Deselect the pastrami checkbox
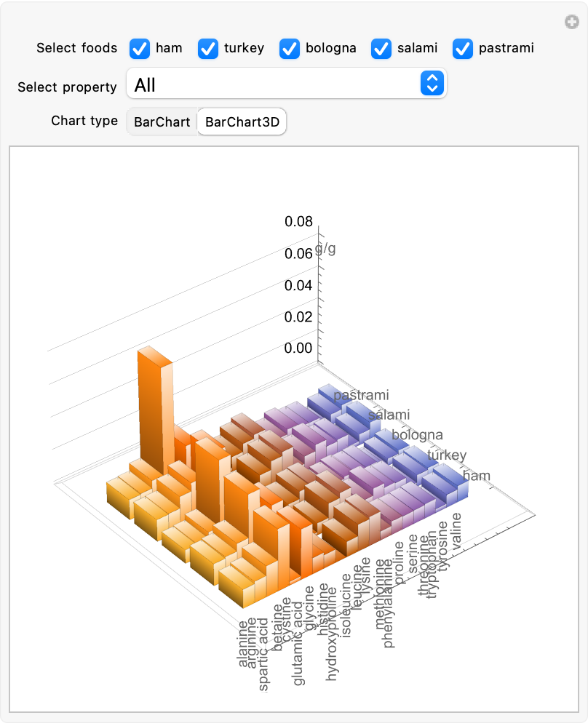 coord(463,49)
